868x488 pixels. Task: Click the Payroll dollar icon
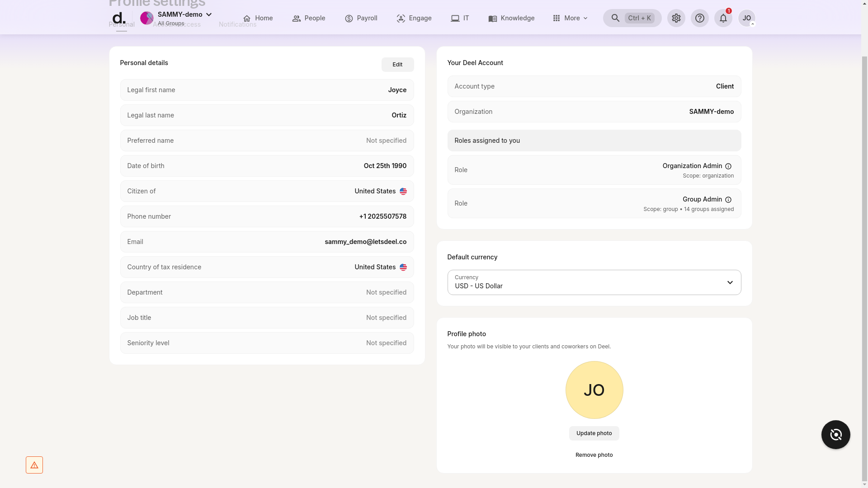click(x=349, y=19)
